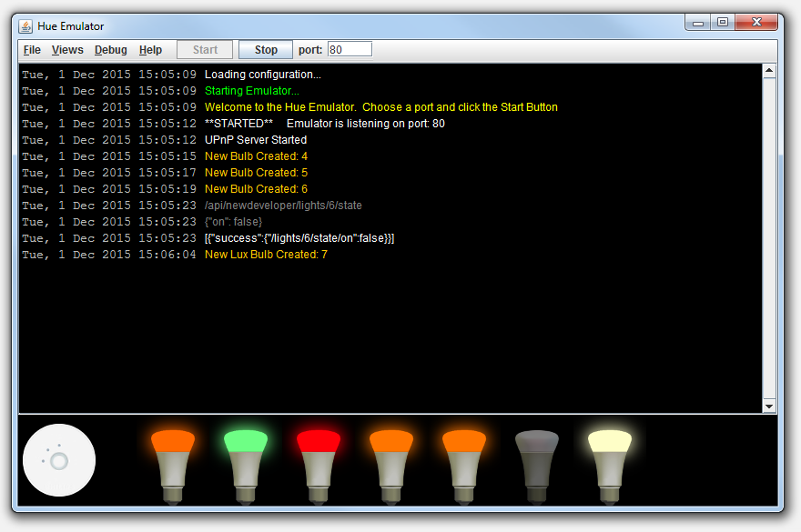Open the File menu

point(32,50)
